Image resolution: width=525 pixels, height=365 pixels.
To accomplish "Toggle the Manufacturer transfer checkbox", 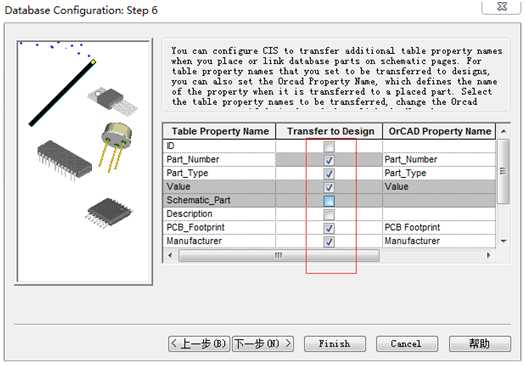I will tap(329, 241).
